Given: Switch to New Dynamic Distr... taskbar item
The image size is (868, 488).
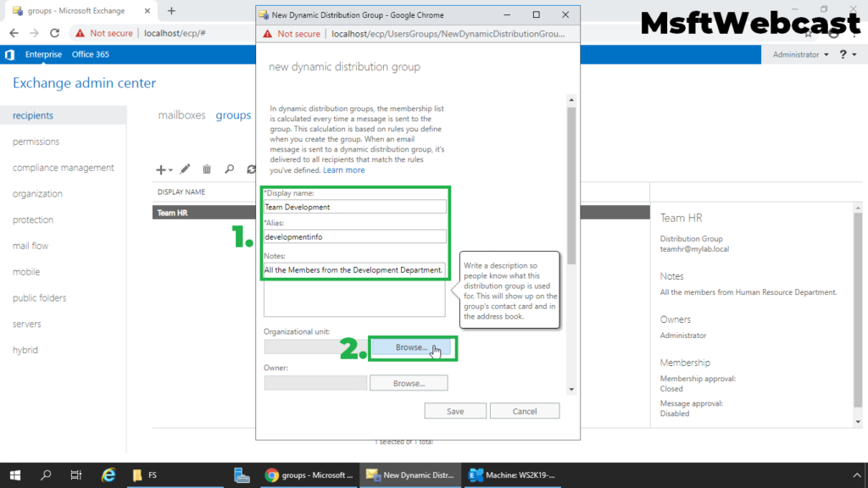Looking at the screenshot, I should (x=410, y=474).
